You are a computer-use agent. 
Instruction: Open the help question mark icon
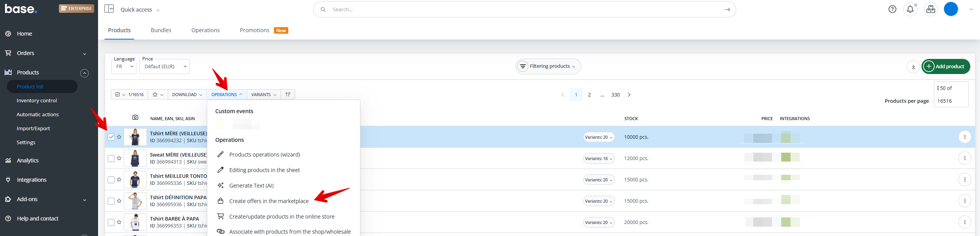pyautogui.click(x=892, y=9)
